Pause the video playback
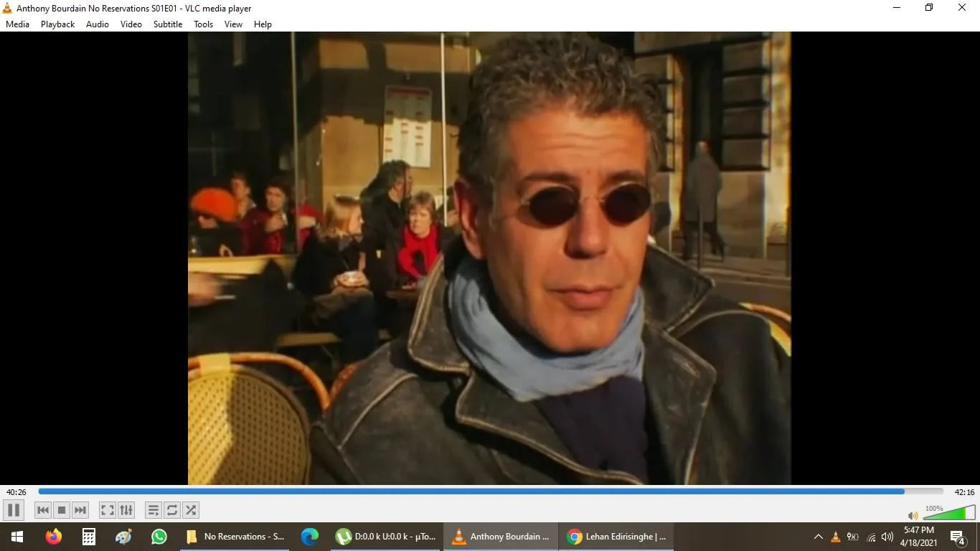 (13, 510)
